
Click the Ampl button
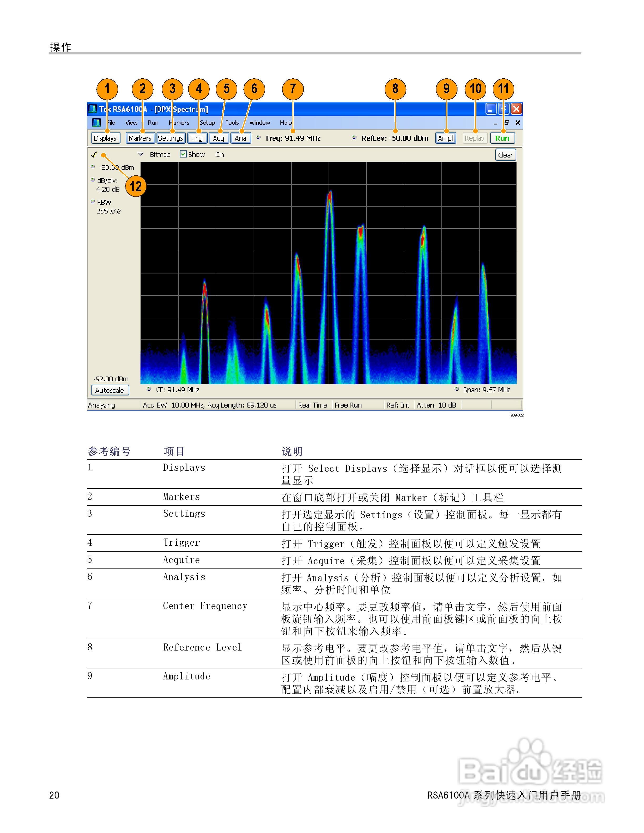(445, 138)
